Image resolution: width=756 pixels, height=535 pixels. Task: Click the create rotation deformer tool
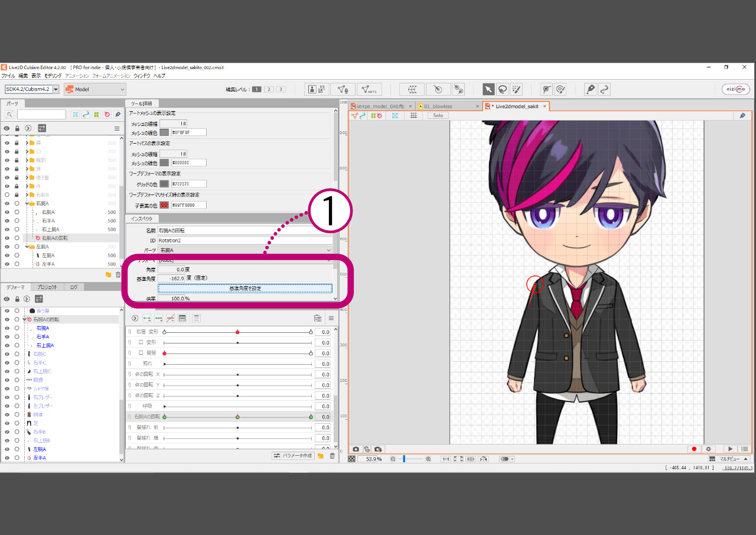pyautogui.click(x=438, y=89)
